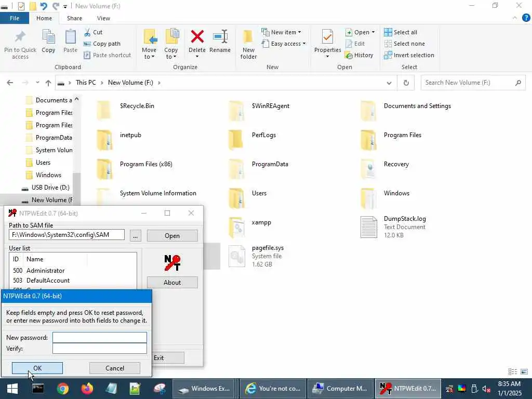The image size is (532, 399).
Task: Collapse the ribbon with chevron
Action: (x=515, y=18)
